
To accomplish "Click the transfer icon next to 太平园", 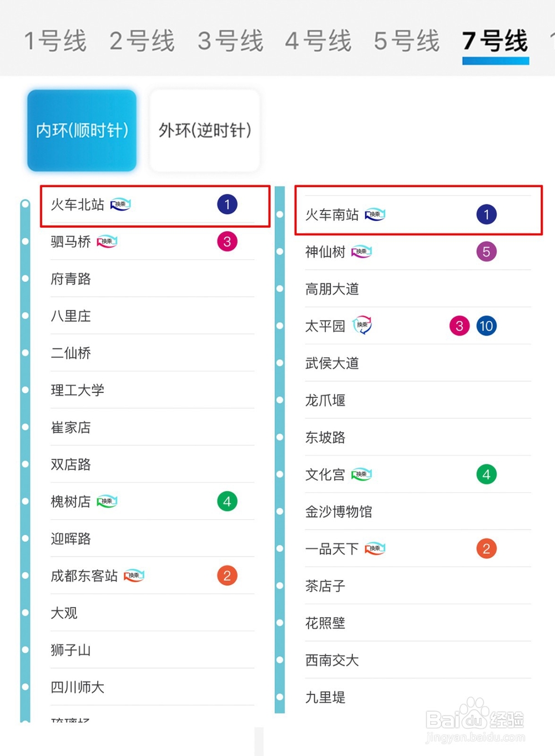I will point(362,326).
